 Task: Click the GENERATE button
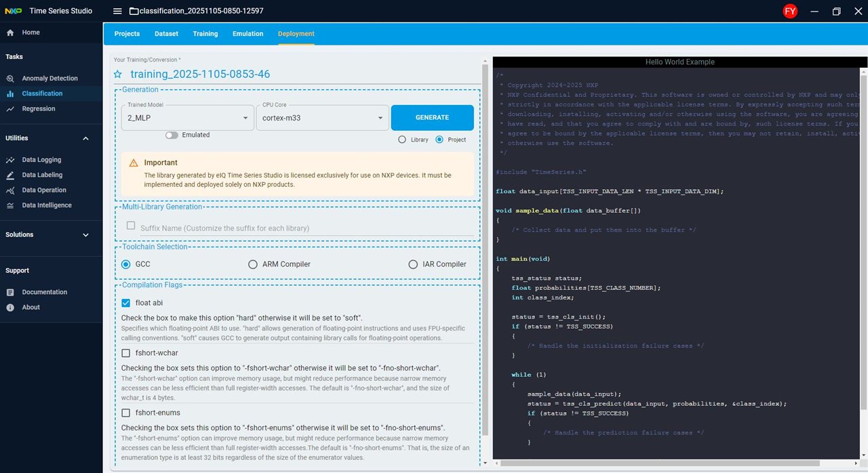point(432,118)
